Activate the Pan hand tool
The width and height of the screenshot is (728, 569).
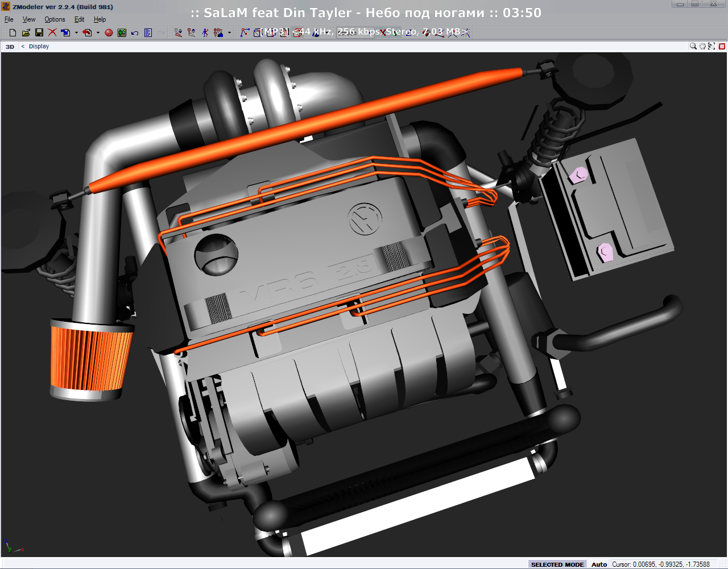coord(703,46)
